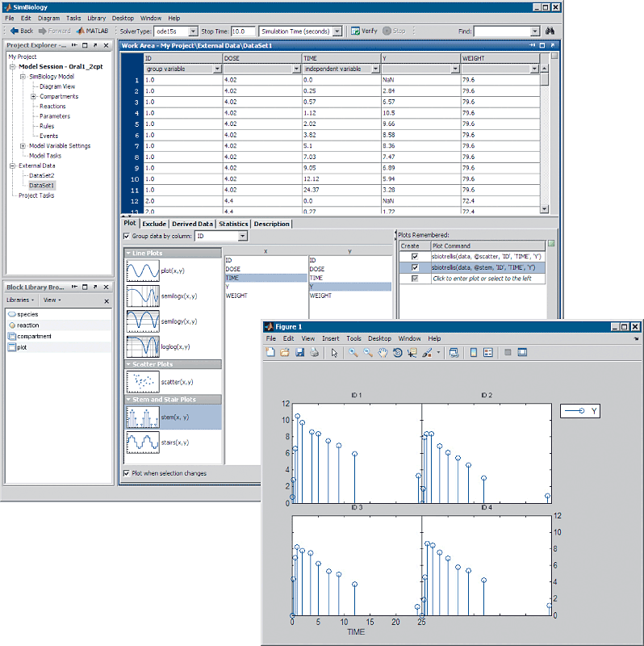Click the Forward navigation arrow
The height and width of the screenshot is (646, 644).
click(x=54, y=31)
